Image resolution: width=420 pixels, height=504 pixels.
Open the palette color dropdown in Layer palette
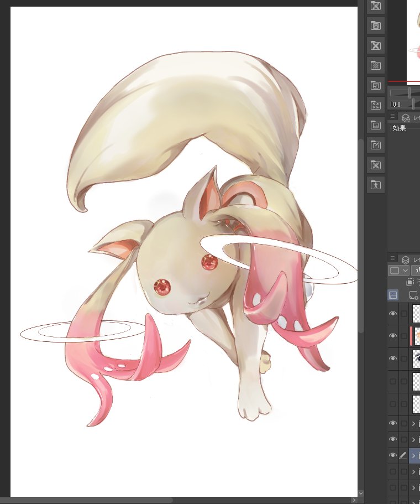coord(398,271)
